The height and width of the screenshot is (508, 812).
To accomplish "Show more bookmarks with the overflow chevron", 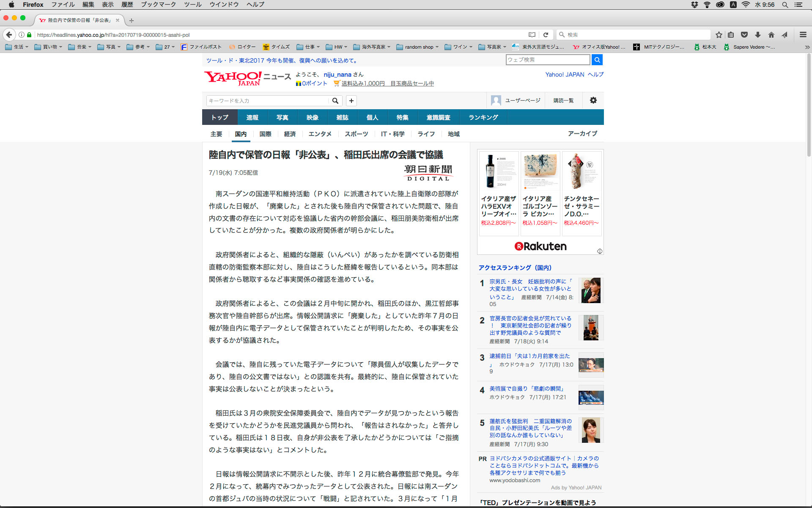I will [x=807, y=47].
